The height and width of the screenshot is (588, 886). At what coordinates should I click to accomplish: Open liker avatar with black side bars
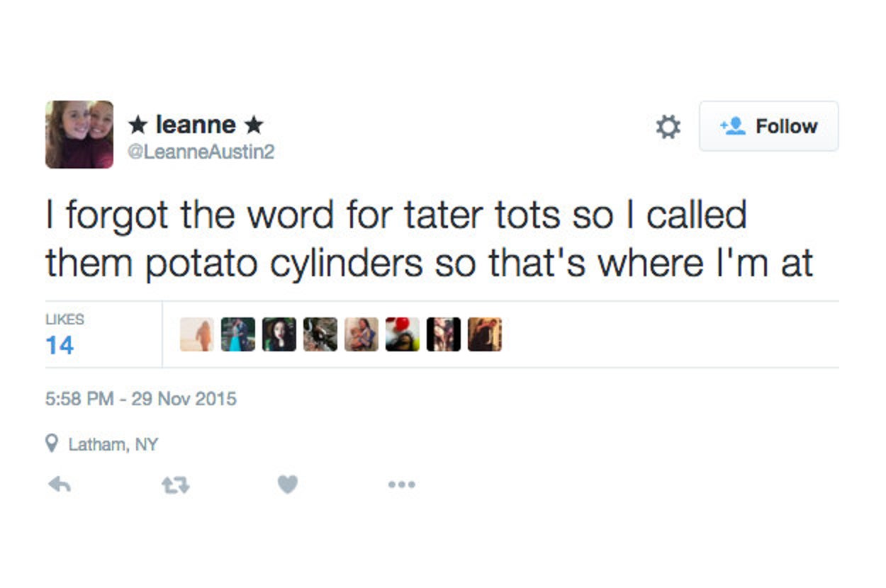pyautogui.click(x=444, y=334)
